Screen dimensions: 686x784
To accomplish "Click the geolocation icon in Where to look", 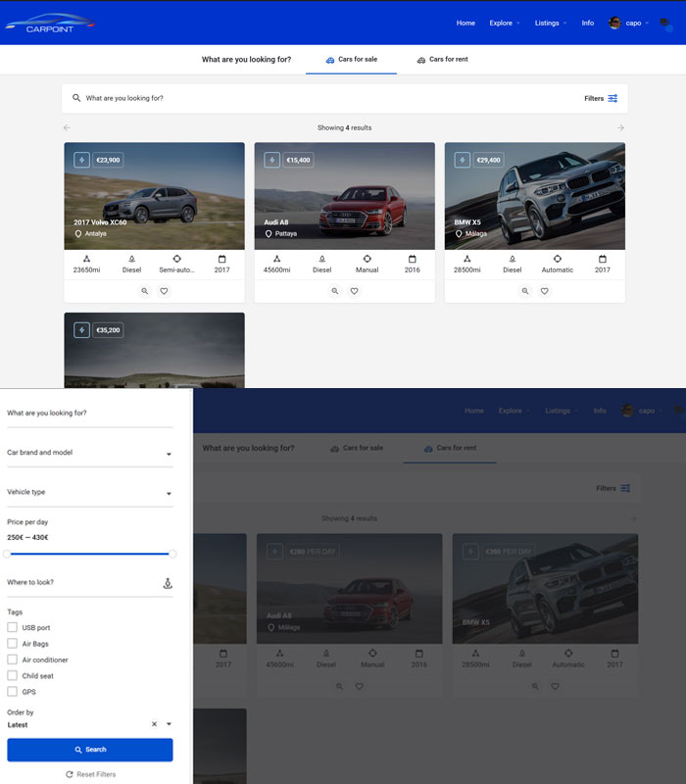I will (167, 583).
